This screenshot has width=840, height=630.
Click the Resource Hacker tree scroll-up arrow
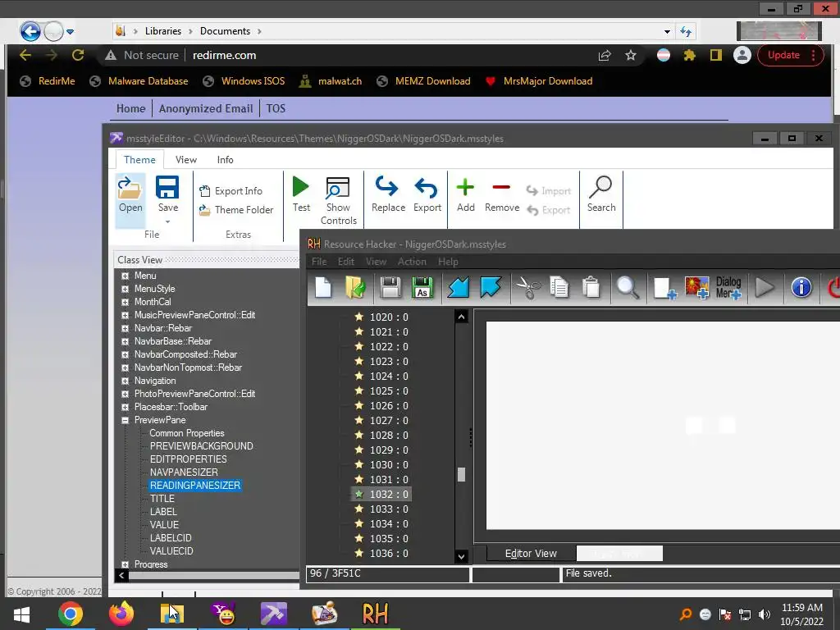click(461, 317)
